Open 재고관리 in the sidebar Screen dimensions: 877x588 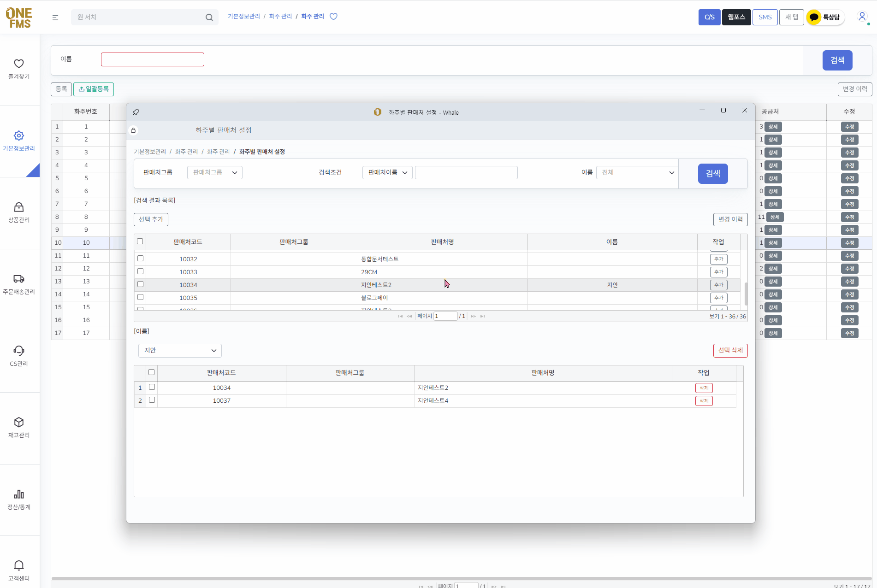click(19, 428)
